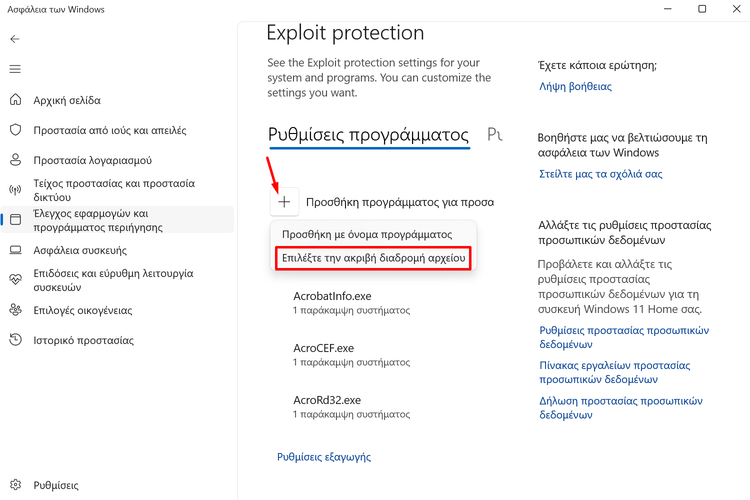This screenshot has width=750, height=500.
Task: Open the firewall network protection icon
Action: (x=15, y=190)
